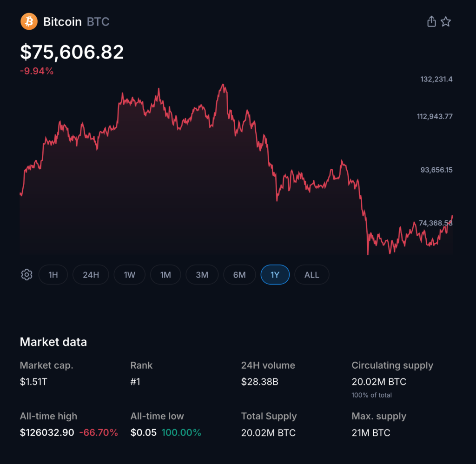
Task: Click the Bitcoin logo icon
Action: [28, 21]
